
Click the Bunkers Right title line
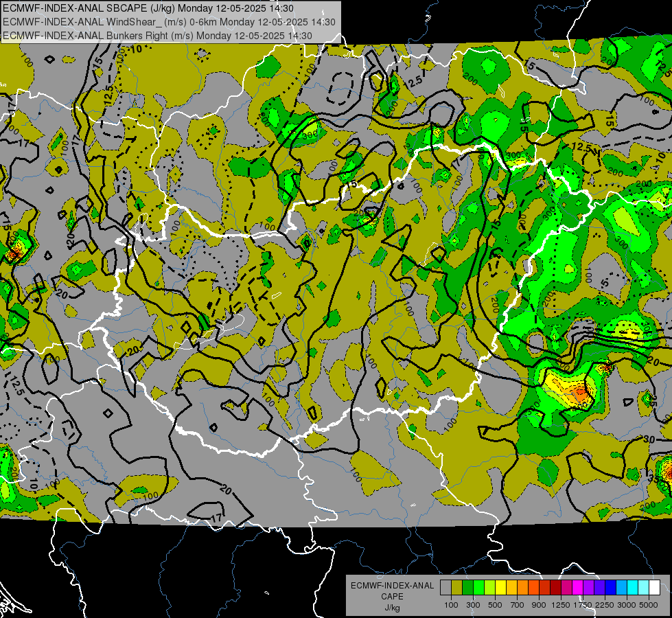click(157, 36)
